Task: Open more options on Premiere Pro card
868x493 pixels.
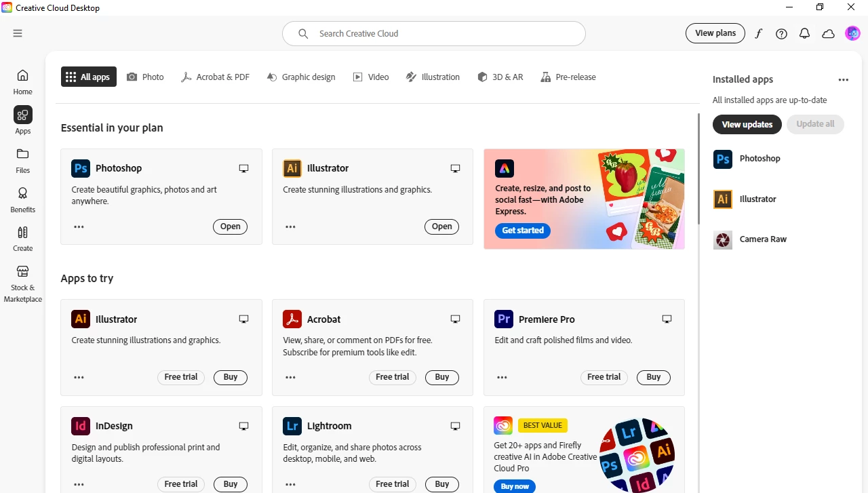Action: 502,378
